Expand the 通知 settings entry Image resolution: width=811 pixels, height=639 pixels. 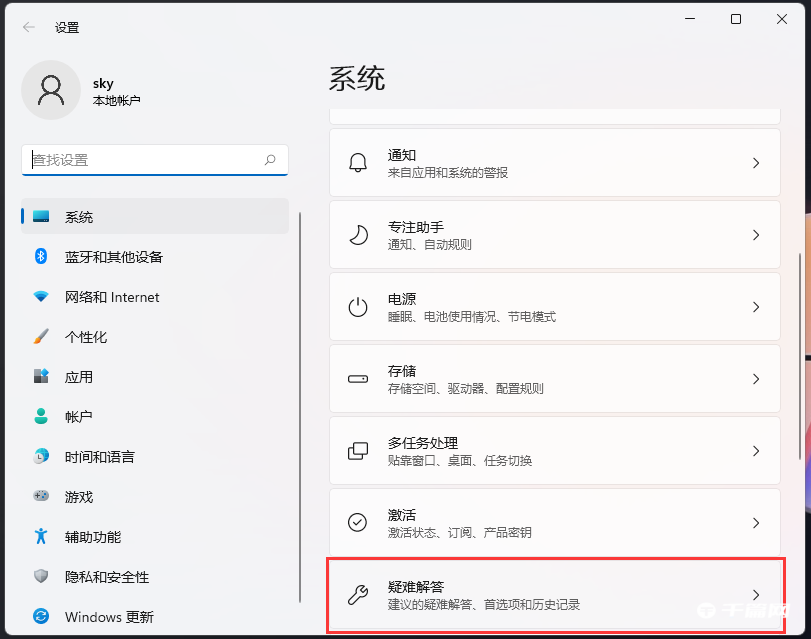(x=555, y=163)
